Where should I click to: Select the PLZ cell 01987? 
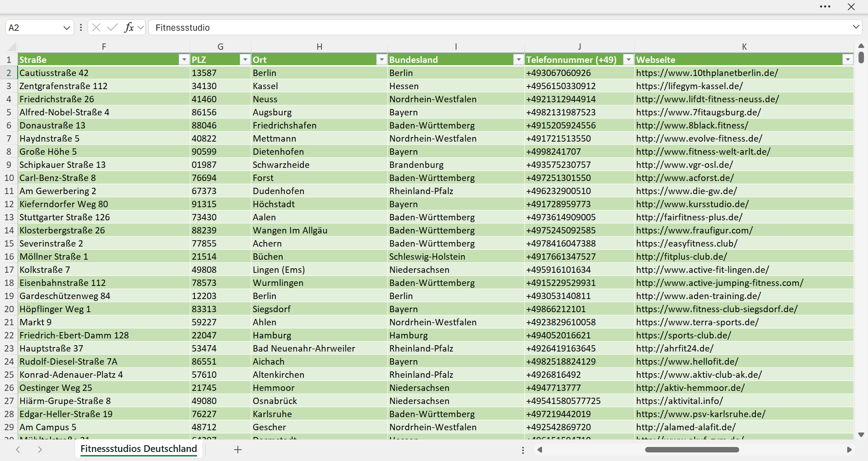[x=221, y=165]
